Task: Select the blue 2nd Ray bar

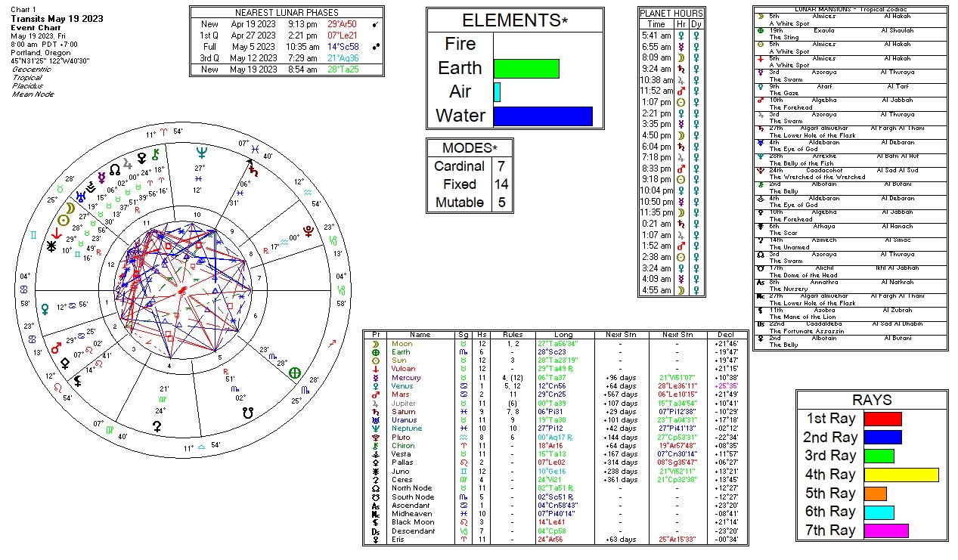Action: point(883,437)
